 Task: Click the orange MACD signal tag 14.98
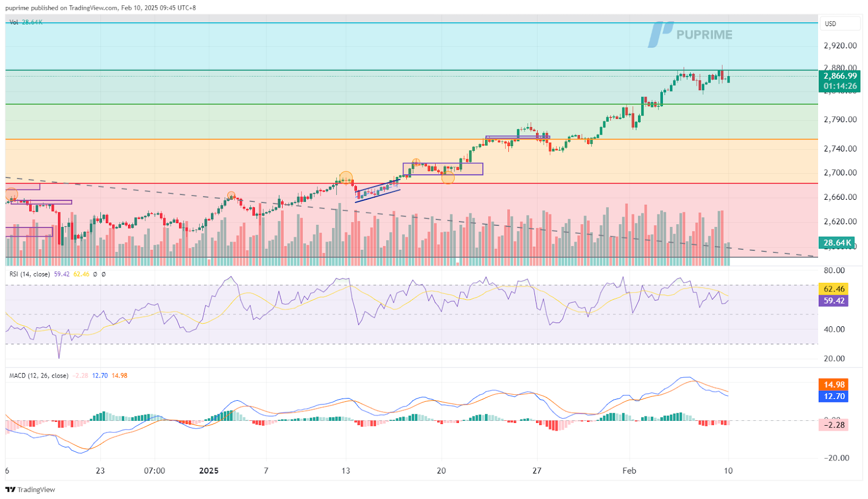coord(834,384)
